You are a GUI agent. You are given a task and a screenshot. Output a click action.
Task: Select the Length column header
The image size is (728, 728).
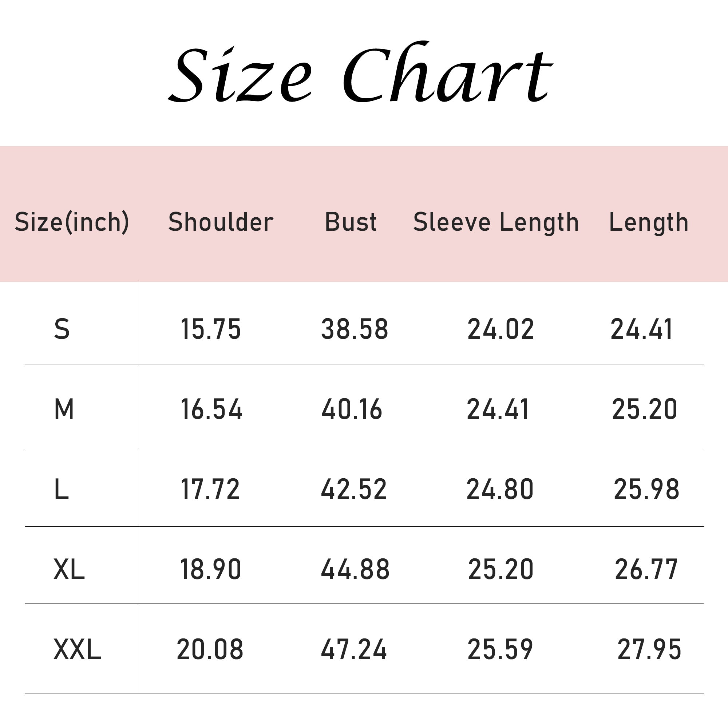tap(649, 222)
